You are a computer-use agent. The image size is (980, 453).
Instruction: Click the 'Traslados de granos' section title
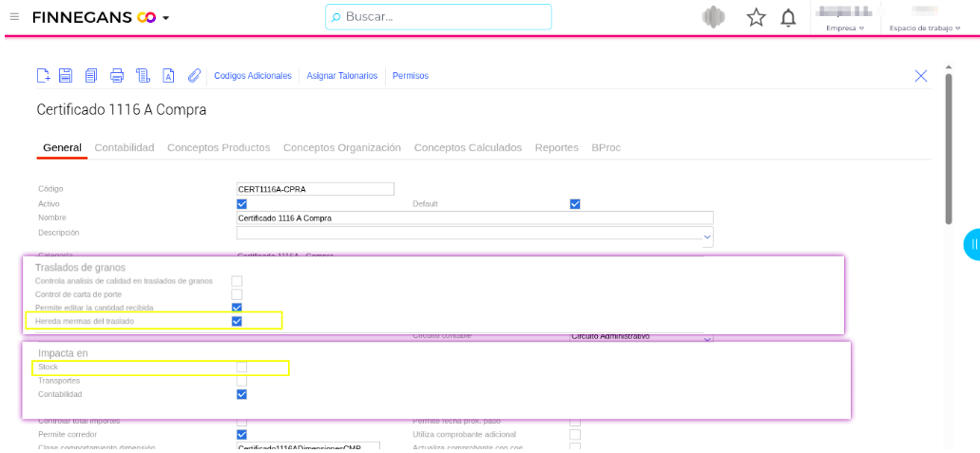click(x=81, y=268)
